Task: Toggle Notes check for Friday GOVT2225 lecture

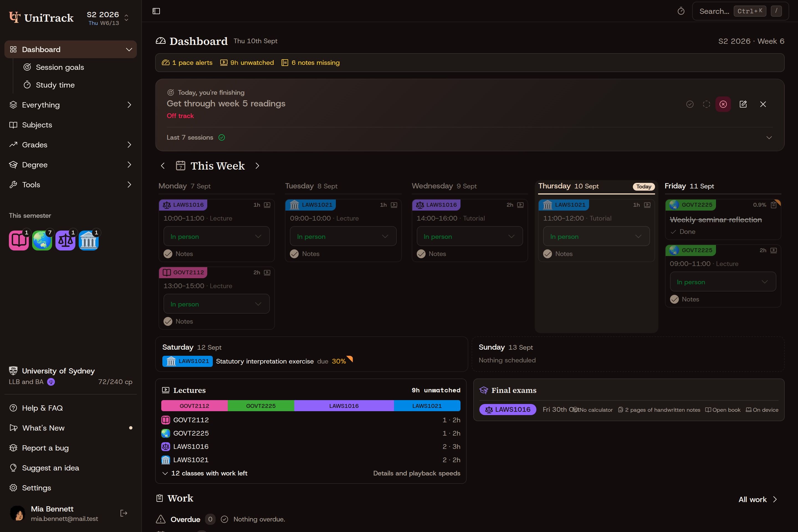Action: (x=674, y=299)
